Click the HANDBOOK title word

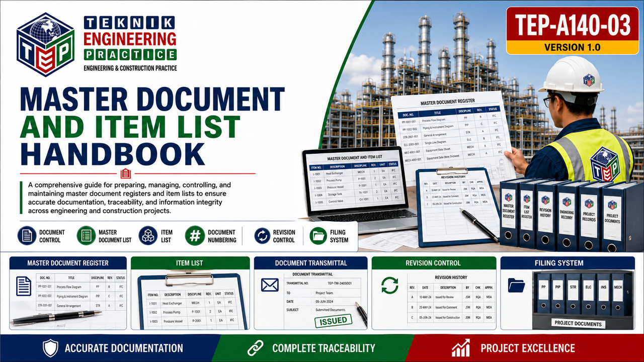[x=112, y=155]
